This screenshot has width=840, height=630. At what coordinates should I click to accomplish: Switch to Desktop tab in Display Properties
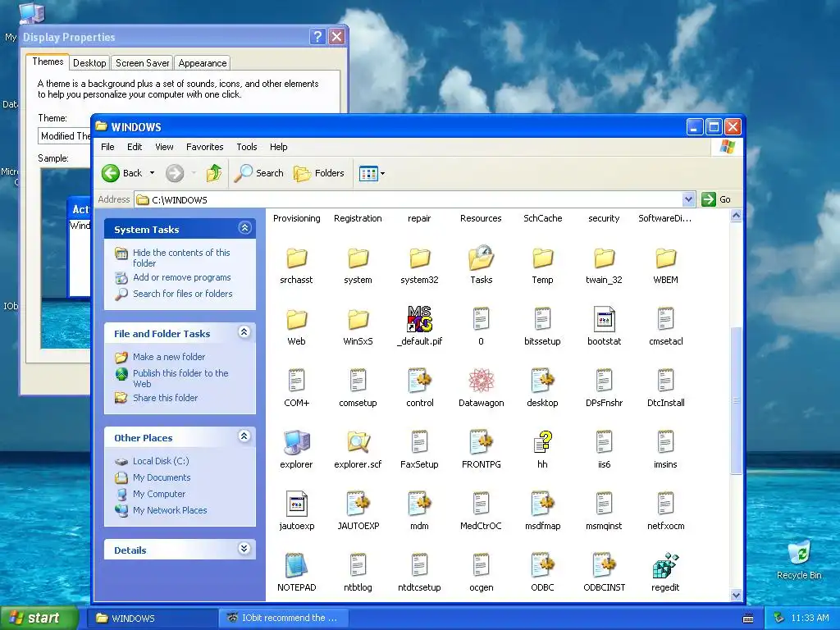(89, 63)
